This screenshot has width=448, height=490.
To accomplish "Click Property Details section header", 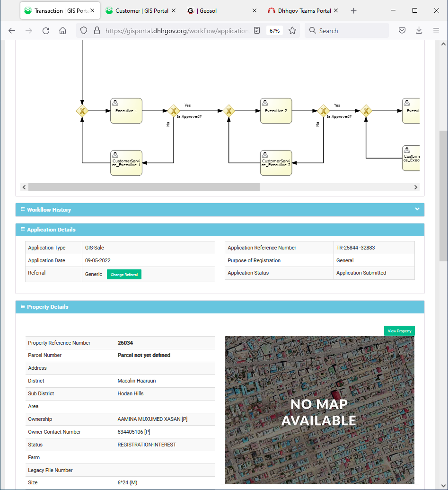I will tap(220, 307).
